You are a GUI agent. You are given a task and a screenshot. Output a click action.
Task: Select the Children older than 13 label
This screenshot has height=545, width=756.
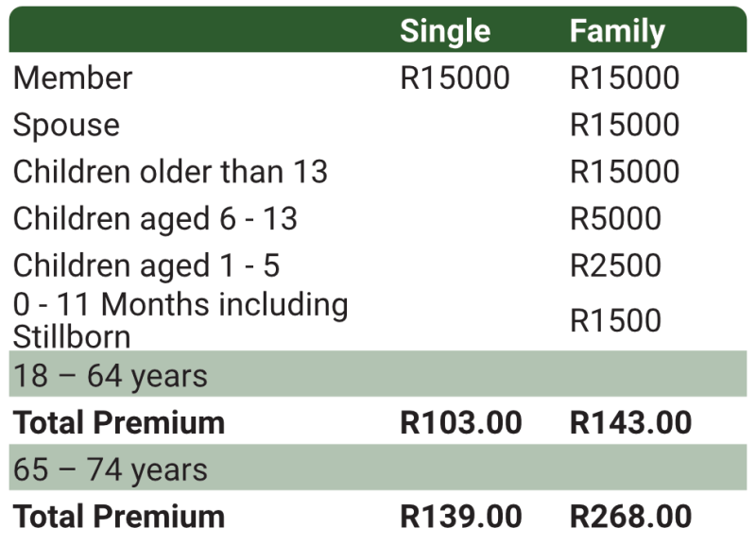tap(170, 172)
